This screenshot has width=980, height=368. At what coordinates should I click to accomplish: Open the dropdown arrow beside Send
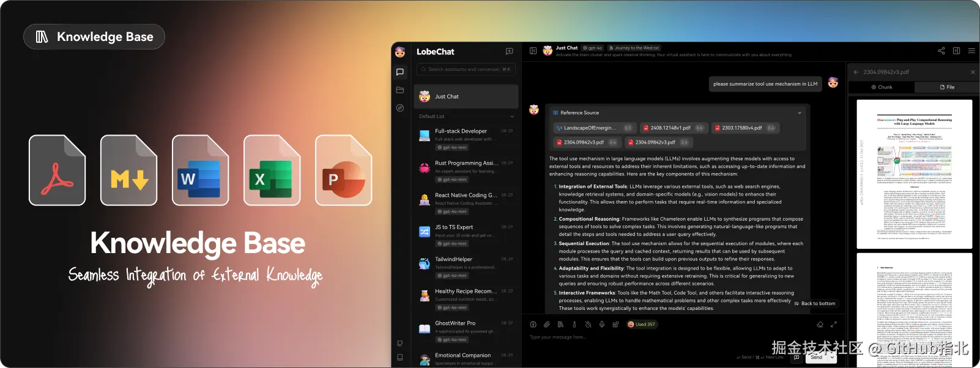(832, 357)
